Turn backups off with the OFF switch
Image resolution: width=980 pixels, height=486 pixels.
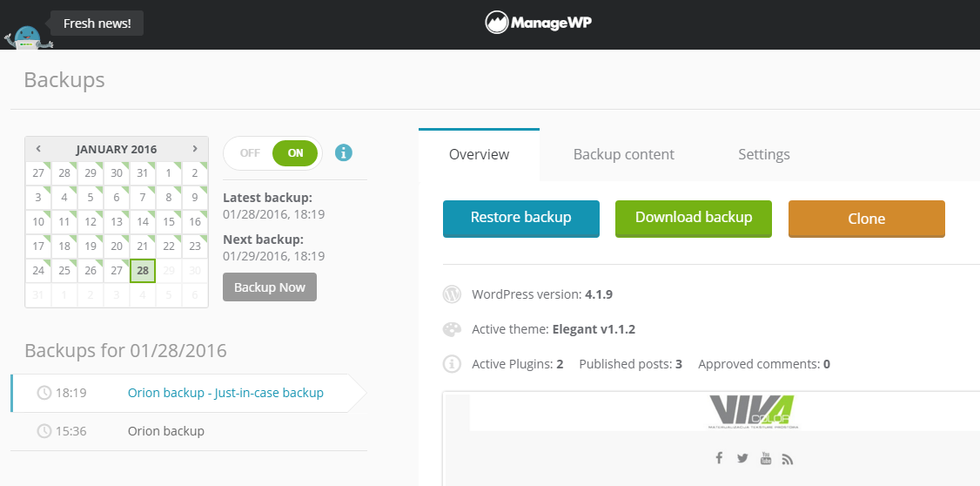pos(250,153)
